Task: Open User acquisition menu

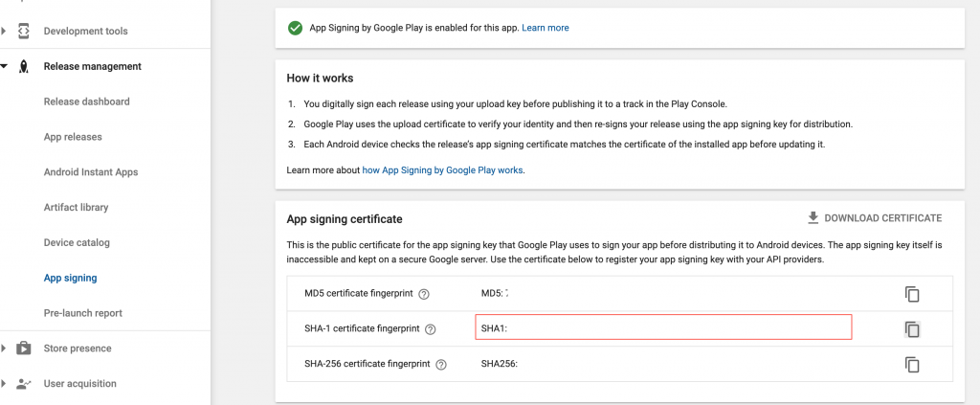Action: (x=80, y=384)
